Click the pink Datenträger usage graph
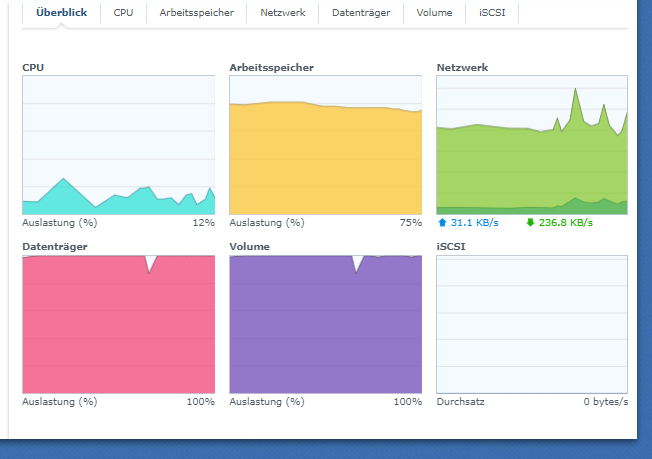Viewport: 652px width, 459px height. tap(118, 324)
